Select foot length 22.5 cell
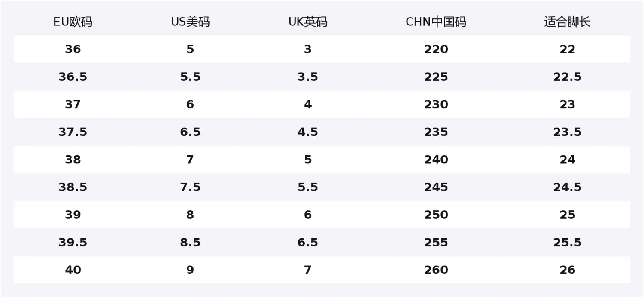Viewport: 644px width, 298px height. click(x=567, y=77)
